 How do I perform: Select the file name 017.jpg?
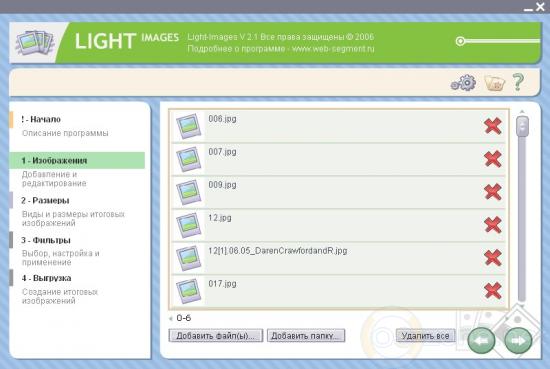(x=222, y=284)
